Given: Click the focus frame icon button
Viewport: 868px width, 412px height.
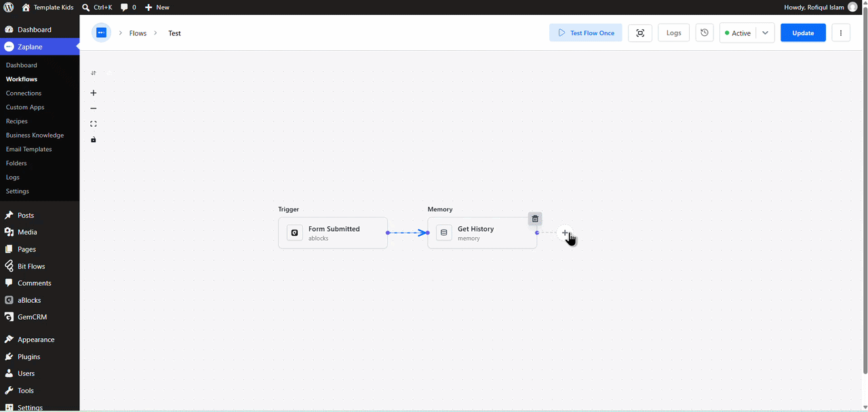Looking at the screenshot, I should [640, 33].
